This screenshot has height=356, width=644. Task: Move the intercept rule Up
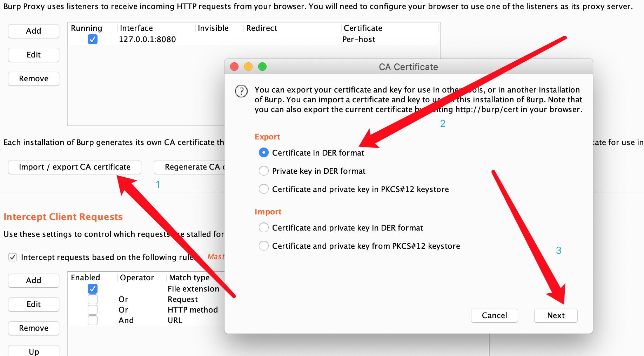click(34, 351)
